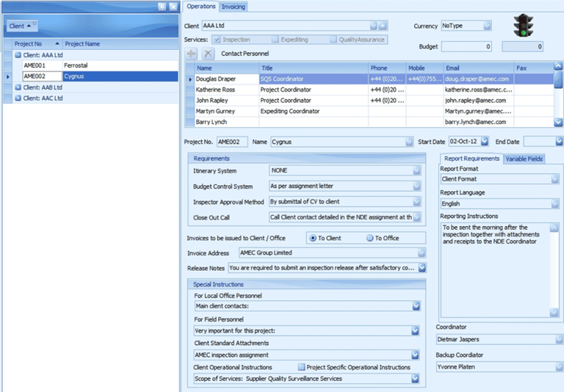
Task: Open the Invoice Address dropdown
Action: (x=422, y=253)
